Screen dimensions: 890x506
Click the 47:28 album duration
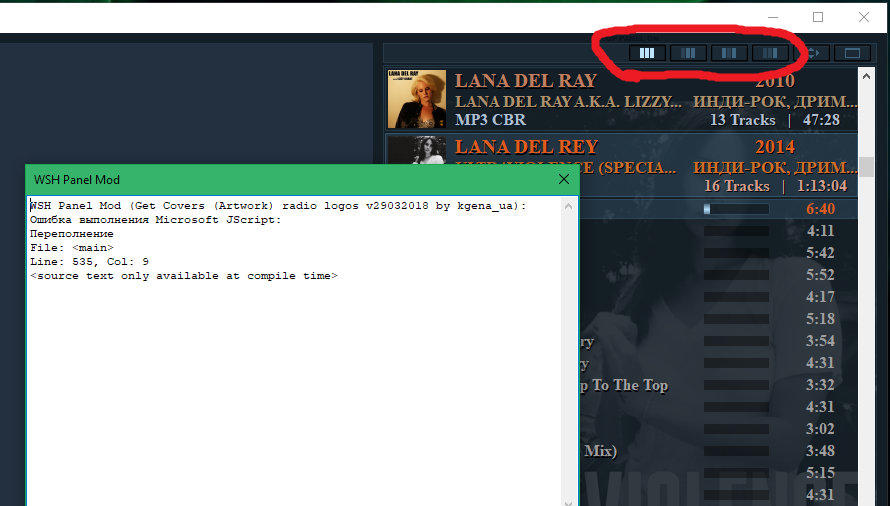click(821, 120)
